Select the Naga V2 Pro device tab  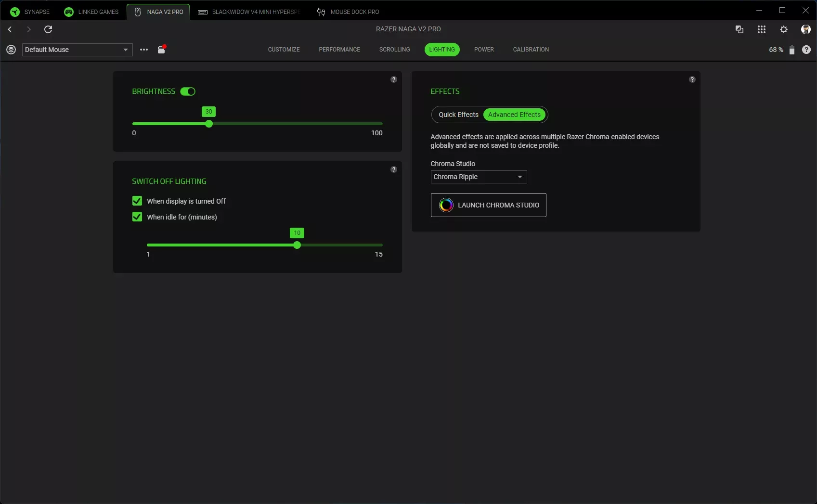(x=158, y=12)
